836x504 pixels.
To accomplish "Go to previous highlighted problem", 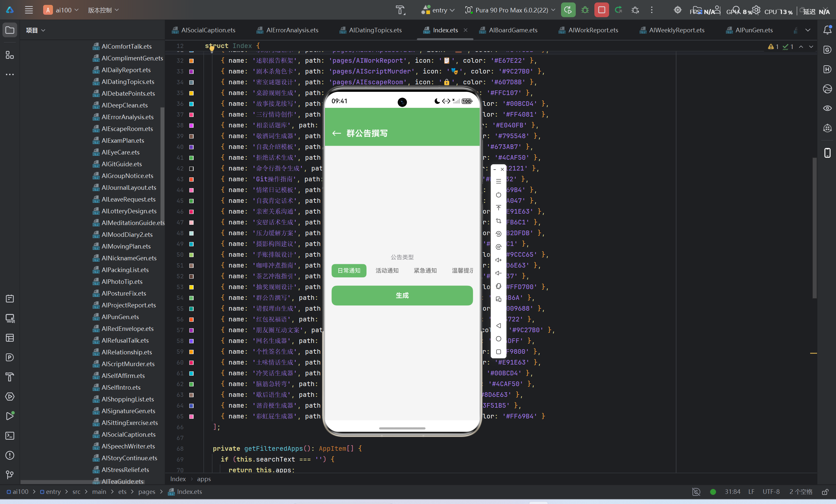I will 801,46.
